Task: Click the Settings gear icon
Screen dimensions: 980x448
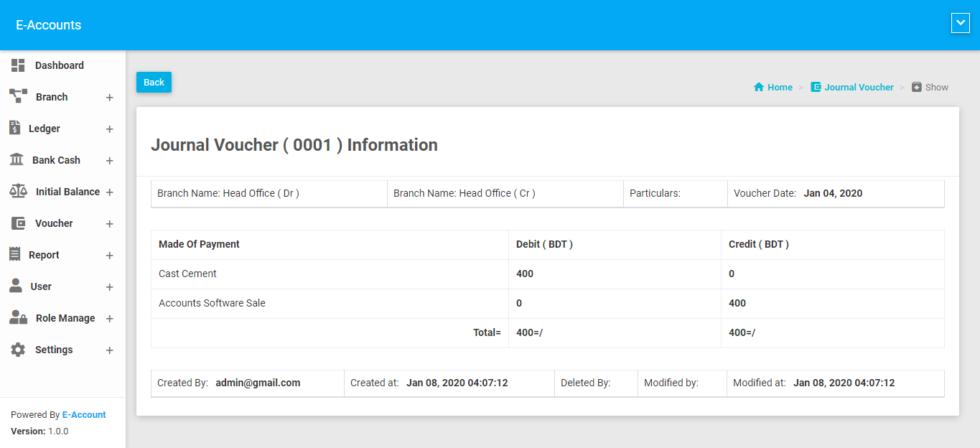Action: [18, 350]
